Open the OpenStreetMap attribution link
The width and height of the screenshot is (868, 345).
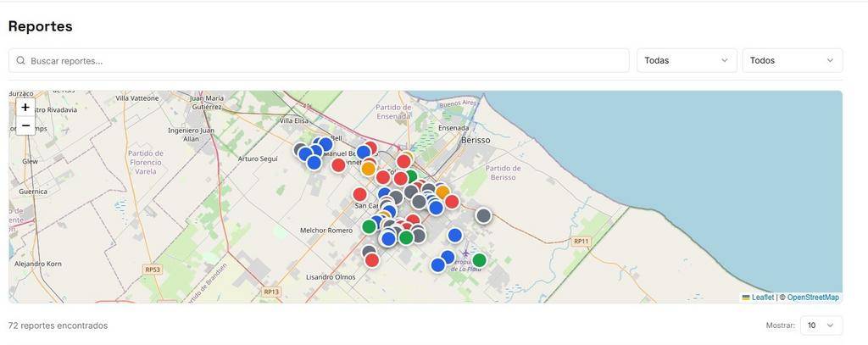[x=812, y=298]
